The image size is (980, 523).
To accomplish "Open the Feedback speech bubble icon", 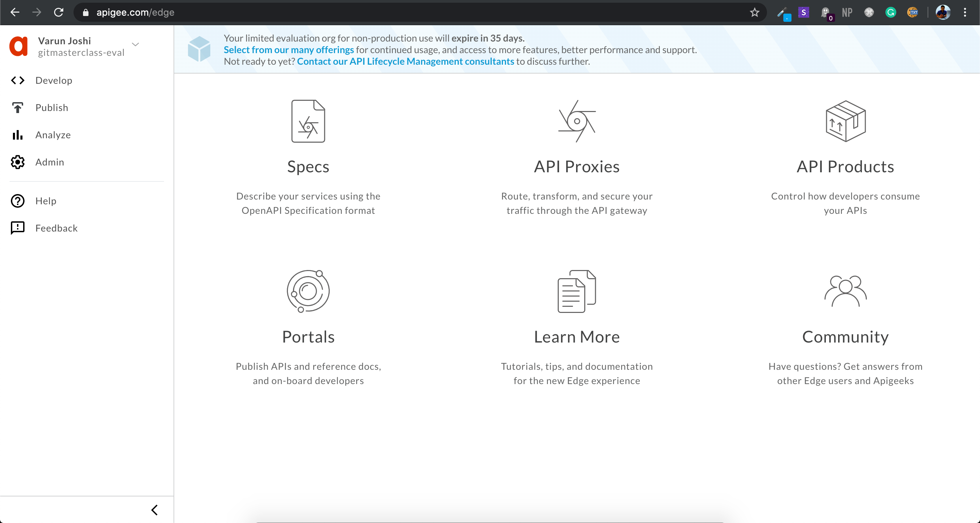I will coord(17,228).
